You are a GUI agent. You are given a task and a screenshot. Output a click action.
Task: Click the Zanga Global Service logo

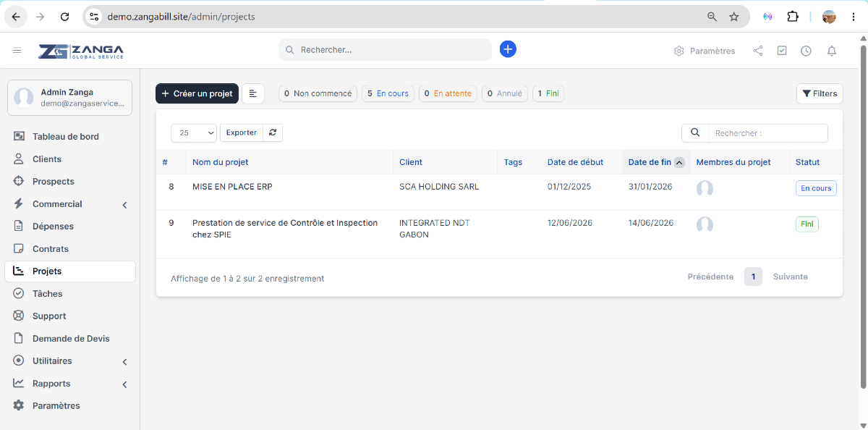[81, 51]
